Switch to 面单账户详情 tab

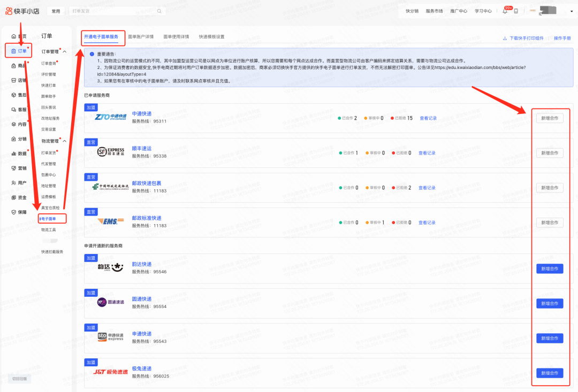click(x=141, y=37)
